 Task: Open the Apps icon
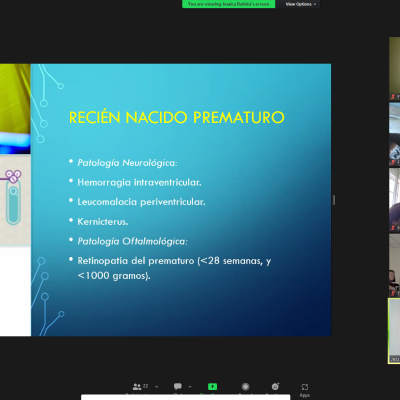tap(305, 387)
